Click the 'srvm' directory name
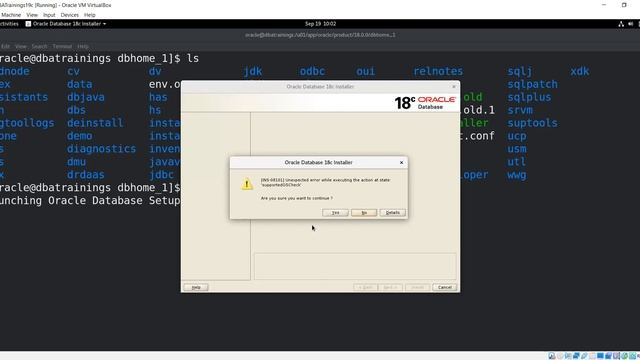640x360 pixels. [520, 110]
